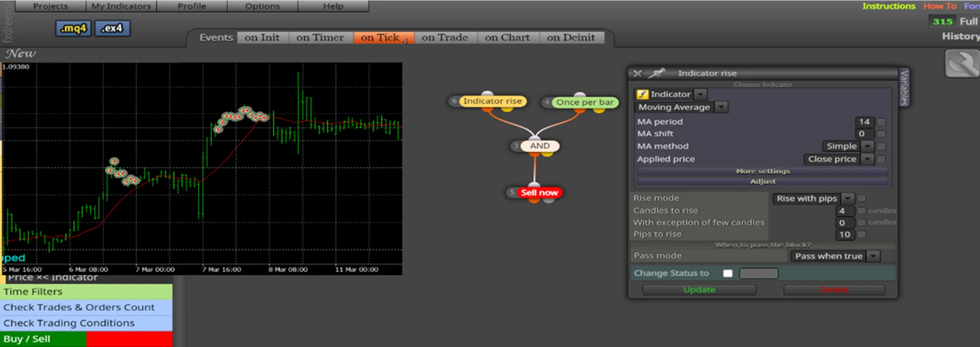The image size is (980, 347).
Task: Enable the Change Status to checkbox
Action: coord(727,273)
